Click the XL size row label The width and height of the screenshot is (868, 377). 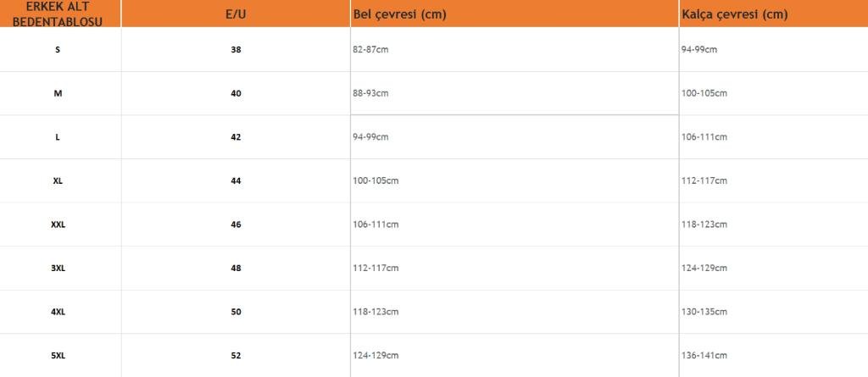(58, 180)
